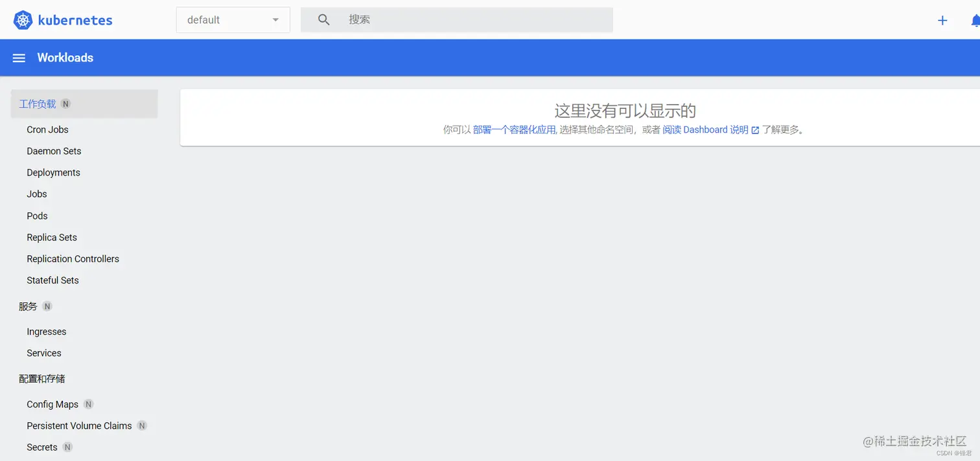Click the 工作负载 sidebar header
Viewport: 980px width, 461px height.
tap(37, 103)
